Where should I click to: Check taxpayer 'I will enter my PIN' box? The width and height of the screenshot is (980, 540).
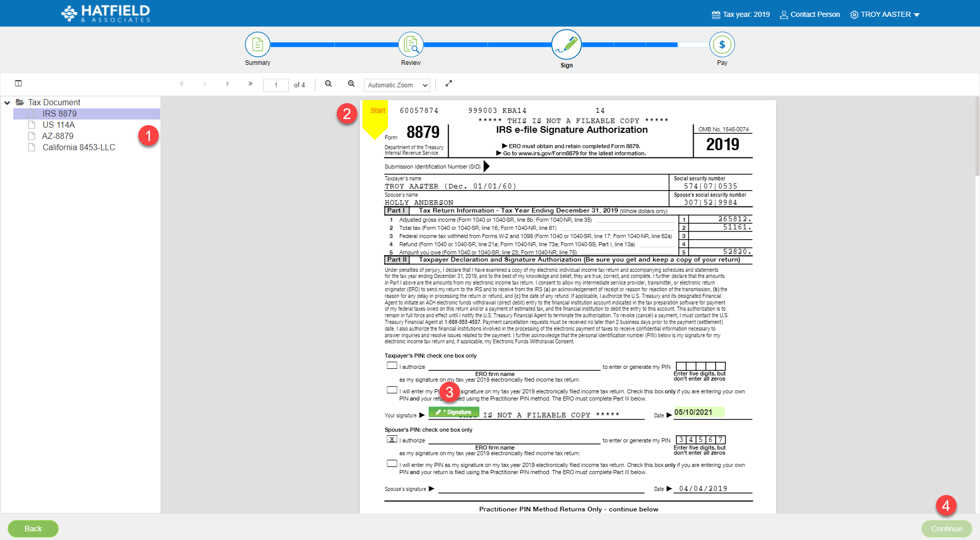click(392, 390)
